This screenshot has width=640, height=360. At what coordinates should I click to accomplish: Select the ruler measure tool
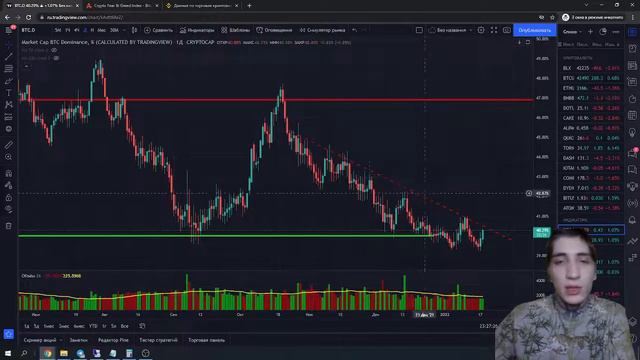click(9, 145)
